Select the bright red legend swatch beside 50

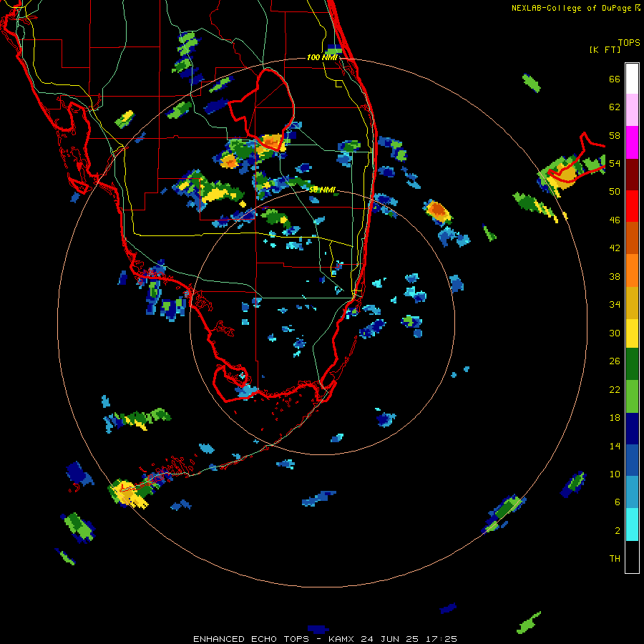[632, 206]
